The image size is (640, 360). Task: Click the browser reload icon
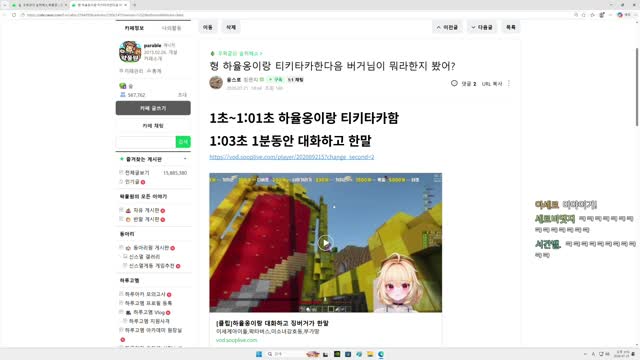click(x=13, y=15)
